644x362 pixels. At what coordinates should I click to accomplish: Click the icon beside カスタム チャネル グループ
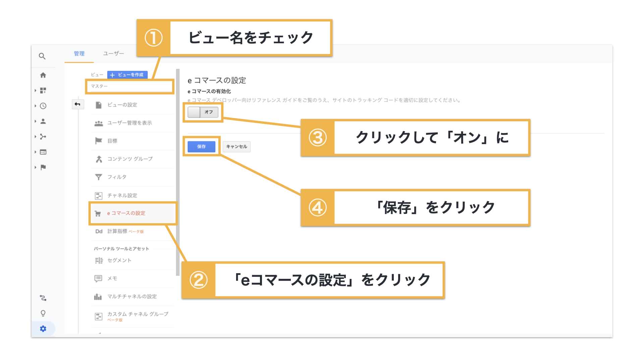99,316
